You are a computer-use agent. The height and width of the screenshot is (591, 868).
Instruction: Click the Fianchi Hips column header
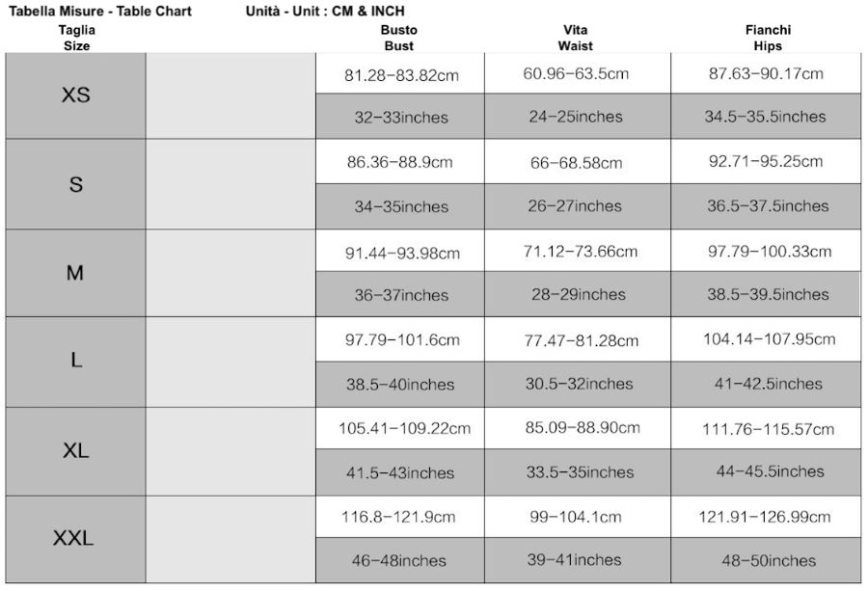[768, 38]
